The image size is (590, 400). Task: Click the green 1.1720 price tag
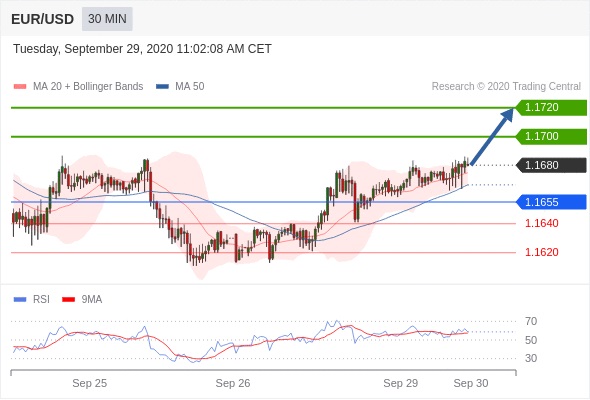point(551,108)
